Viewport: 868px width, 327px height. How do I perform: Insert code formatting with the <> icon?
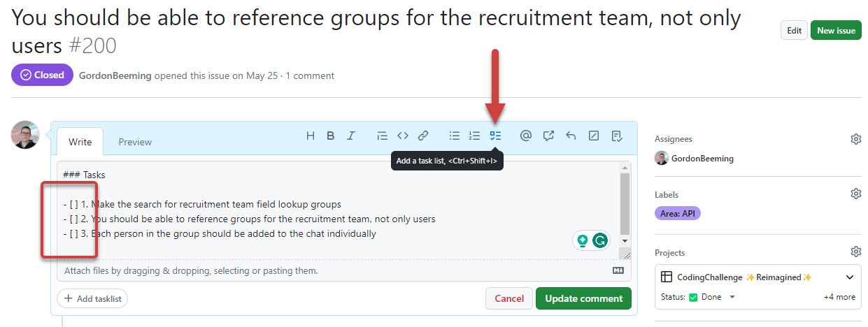[x=403, y=136]
